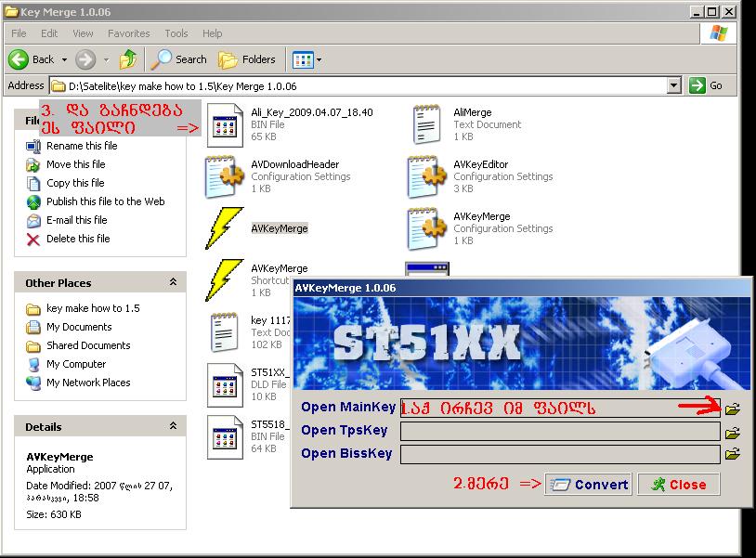Click the Open TpsKey path field

(x=560, y=432)
